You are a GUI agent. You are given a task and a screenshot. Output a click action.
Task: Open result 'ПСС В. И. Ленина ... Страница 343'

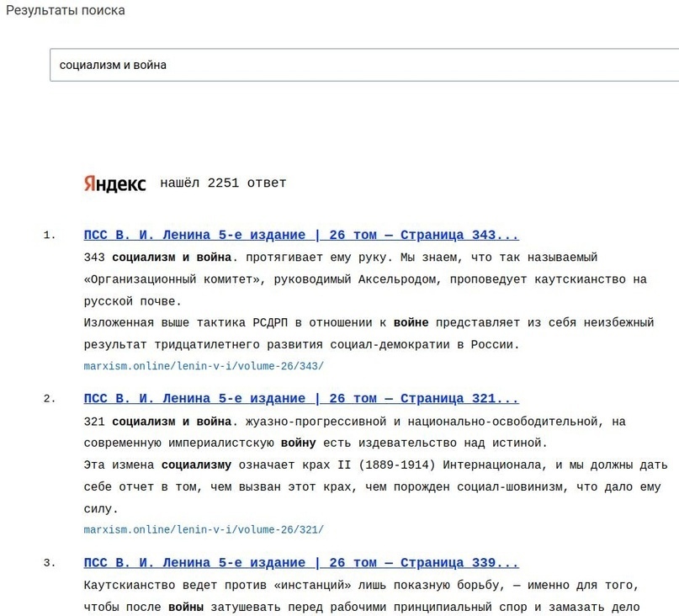(x=301, y=235)
